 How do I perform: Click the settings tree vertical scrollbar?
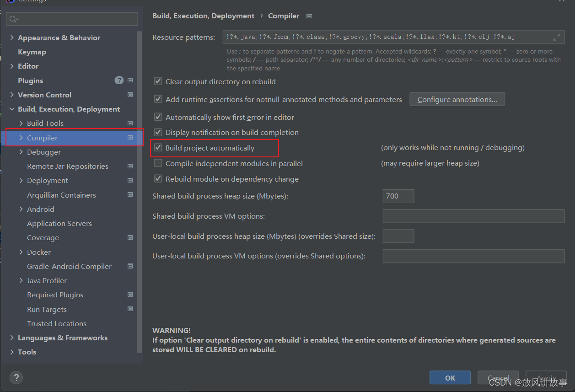tap(140, 192)
